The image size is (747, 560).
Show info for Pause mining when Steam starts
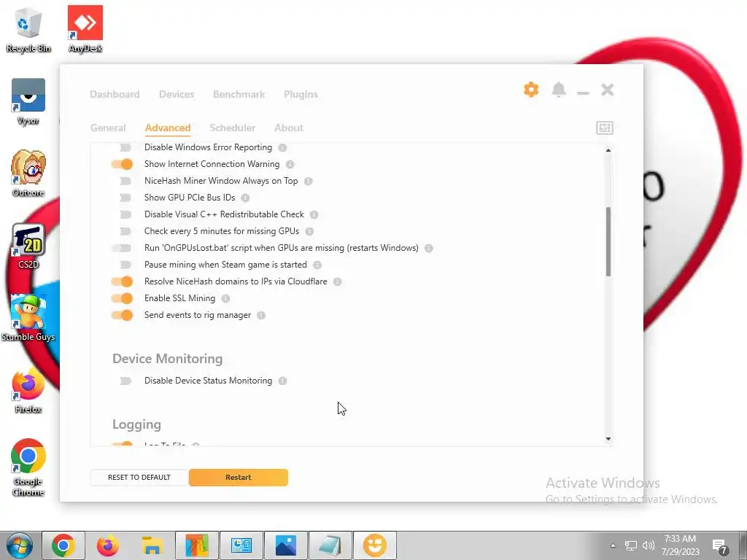click(x=317, y=265)
